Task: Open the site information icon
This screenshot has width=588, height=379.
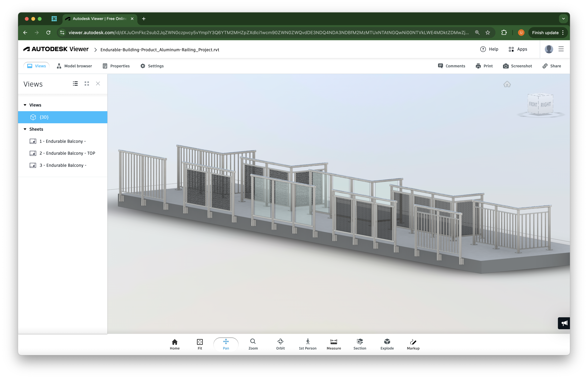Action: pyautogui.click(x=62, y=33)
